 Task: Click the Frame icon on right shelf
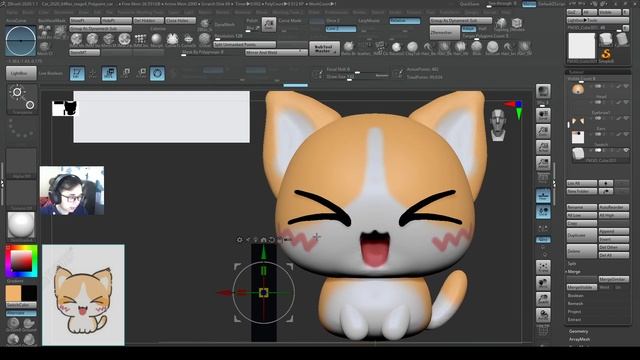coord(543,267)
